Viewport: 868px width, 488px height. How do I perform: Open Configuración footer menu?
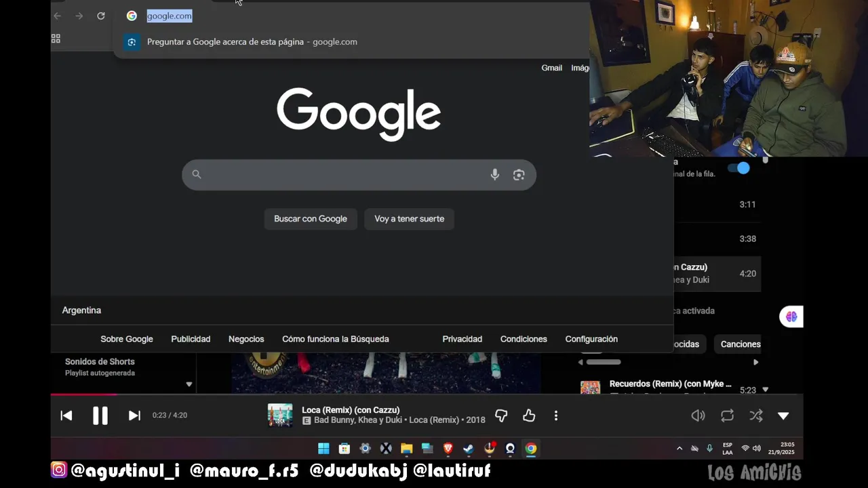tap(591, 339)
